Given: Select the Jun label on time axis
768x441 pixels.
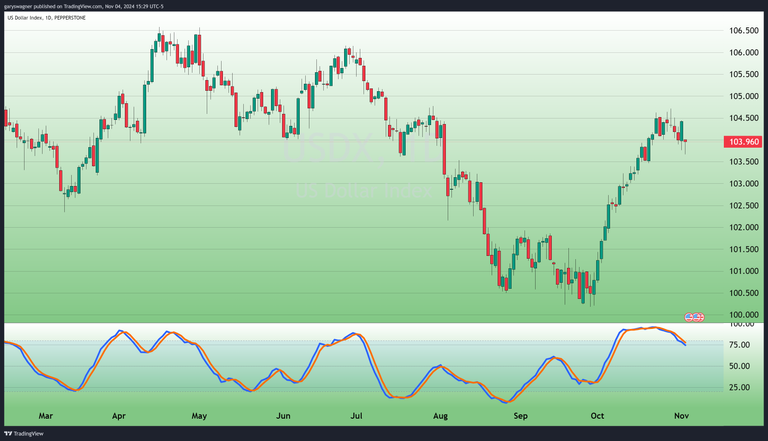Looking at the screenshot, I should pyautogui.click(x=283, y=414).
